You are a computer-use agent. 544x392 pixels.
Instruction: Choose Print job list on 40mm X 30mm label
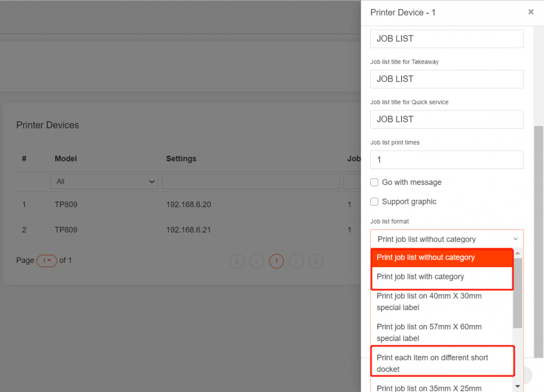coord(441,302)
